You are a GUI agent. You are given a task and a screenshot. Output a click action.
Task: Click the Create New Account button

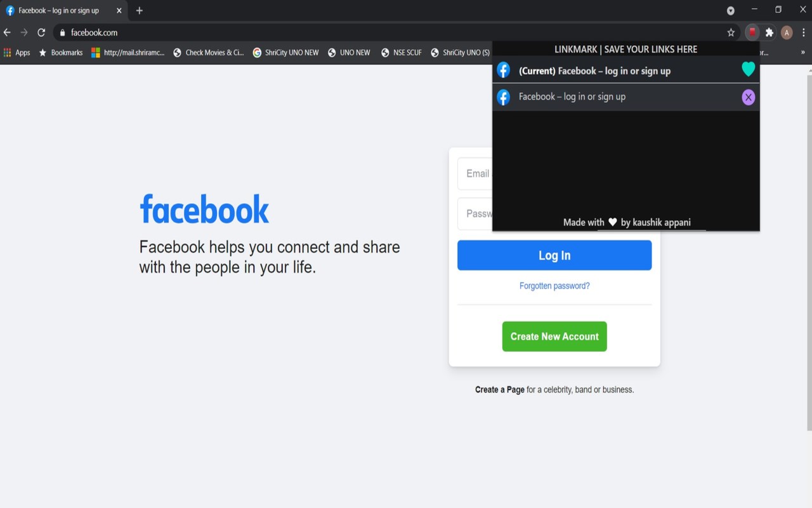[x=554, y=337]
